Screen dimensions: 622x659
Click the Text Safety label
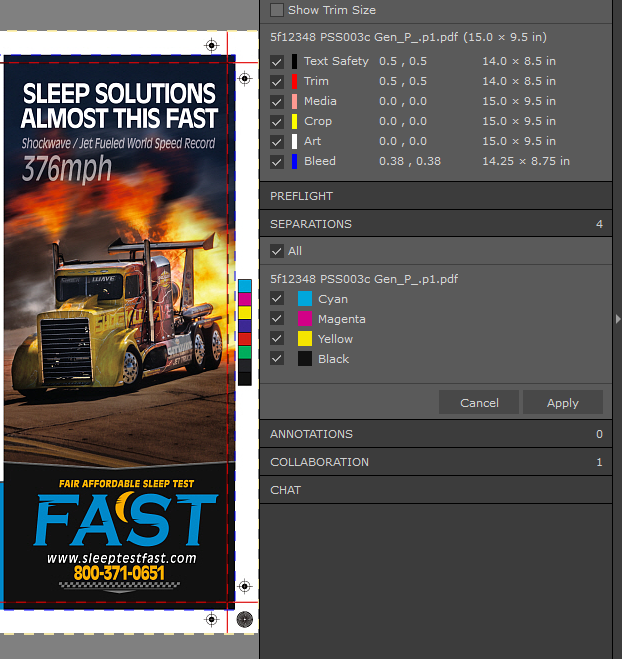336,61
